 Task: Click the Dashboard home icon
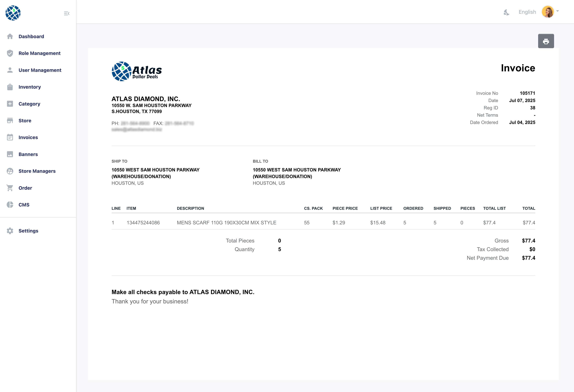tap(10, 37)
